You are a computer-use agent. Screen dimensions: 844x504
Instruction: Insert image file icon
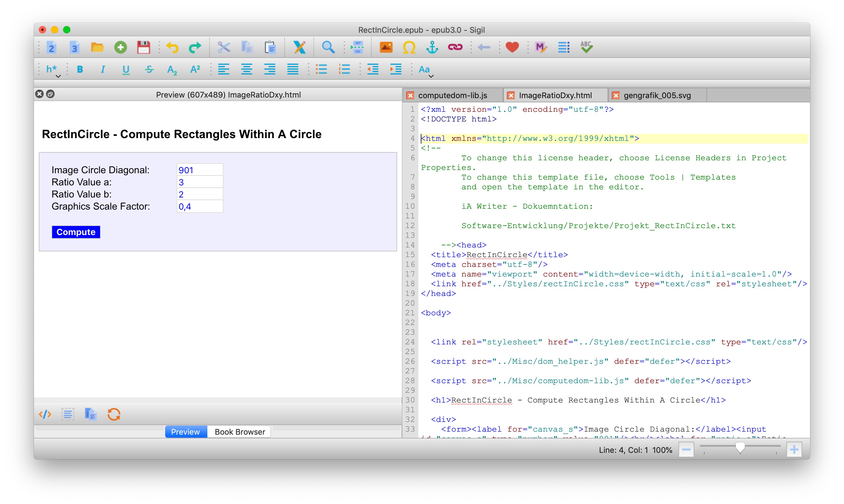(386, 47)
